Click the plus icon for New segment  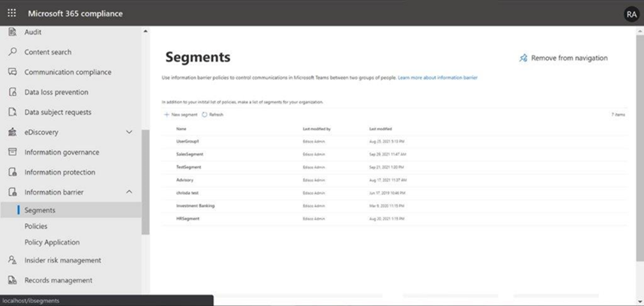(166, 115)
